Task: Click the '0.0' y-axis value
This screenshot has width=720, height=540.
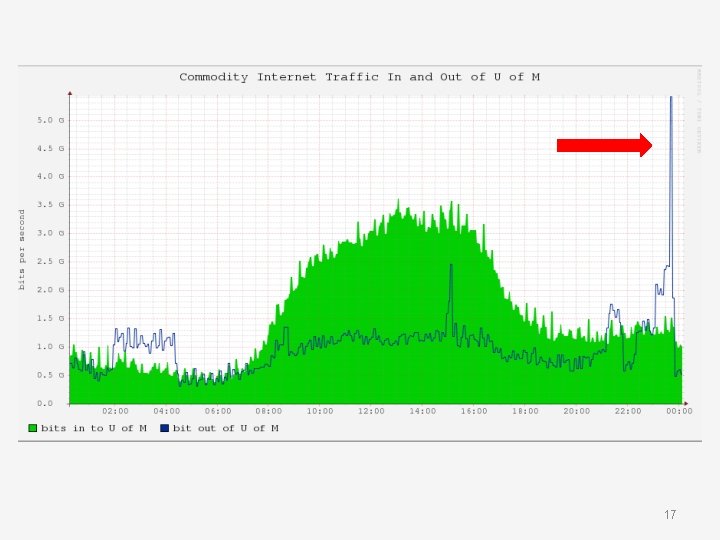Action: click(x=45, y=404)
